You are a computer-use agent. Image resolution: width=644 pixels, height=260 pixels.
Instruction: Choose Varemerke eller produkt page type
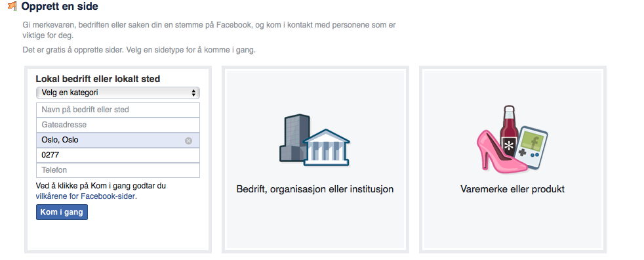[x=513, y=159]
